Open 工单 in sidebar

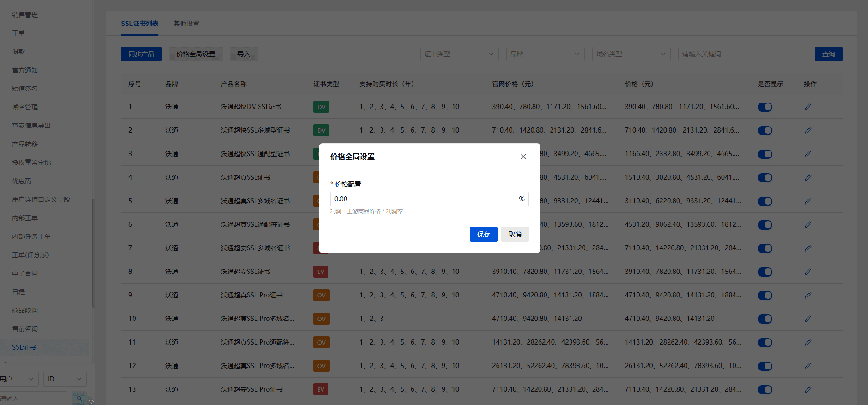click(x=18, y=33)
